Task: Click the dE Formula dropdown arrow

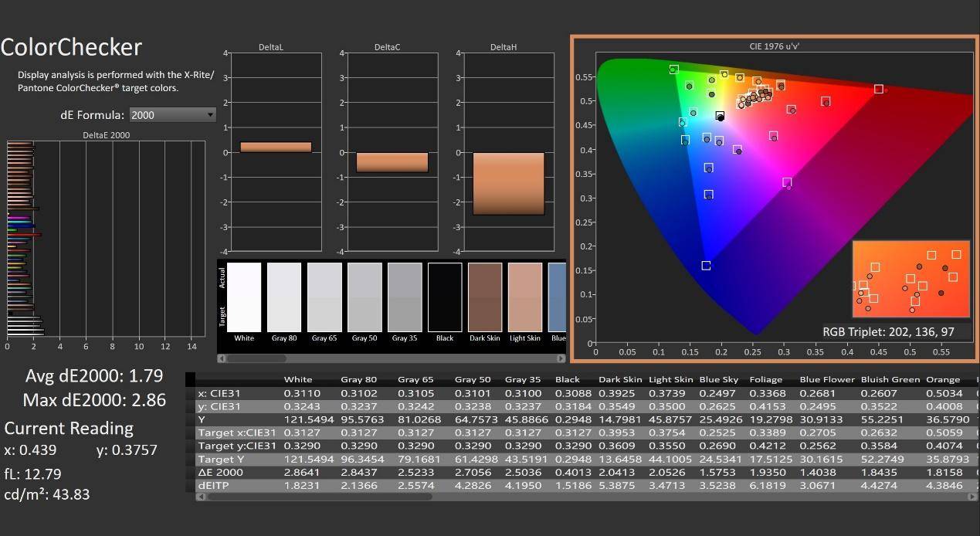Action: pos(210,115)
